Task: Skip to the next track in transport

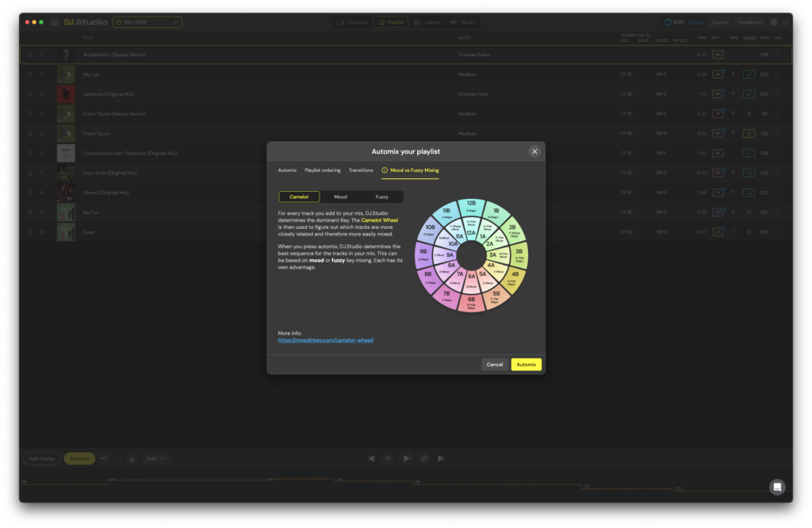Action: (x=441, y=458)
